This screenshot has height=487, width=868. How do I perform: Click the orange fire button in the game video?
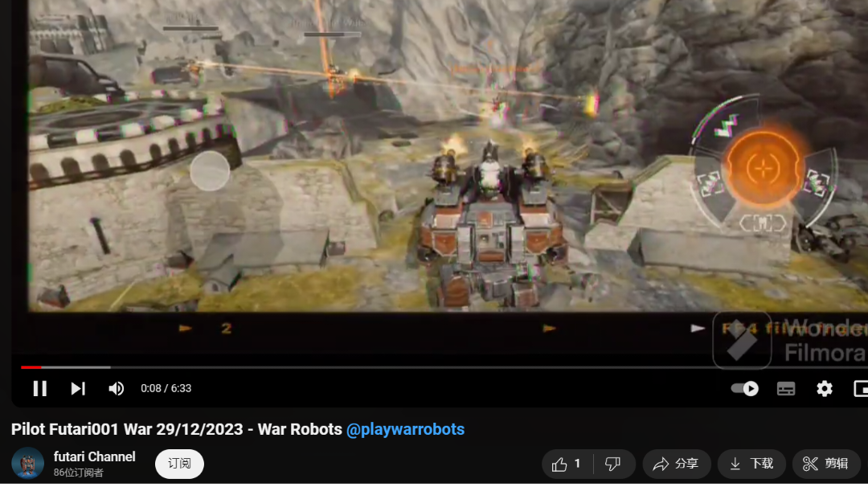764,168
